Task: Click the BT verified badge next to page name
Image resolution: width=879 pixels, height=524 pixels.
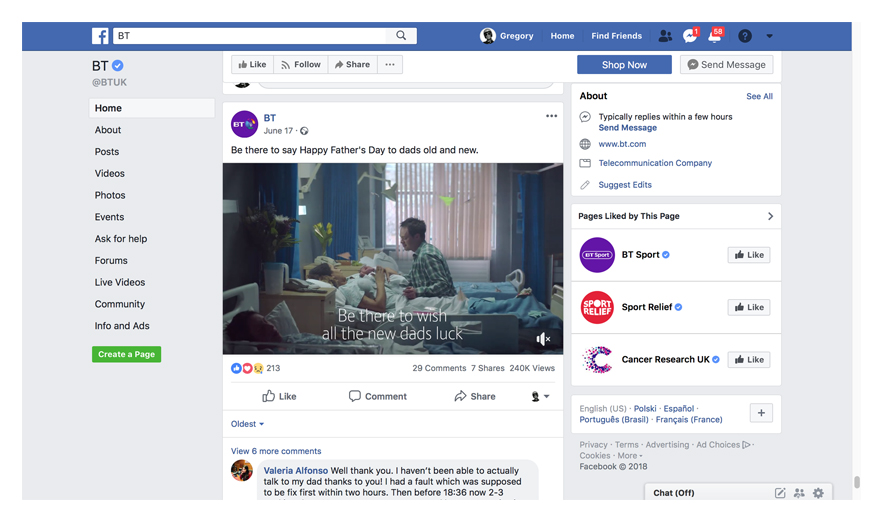Action: point(118,66)
